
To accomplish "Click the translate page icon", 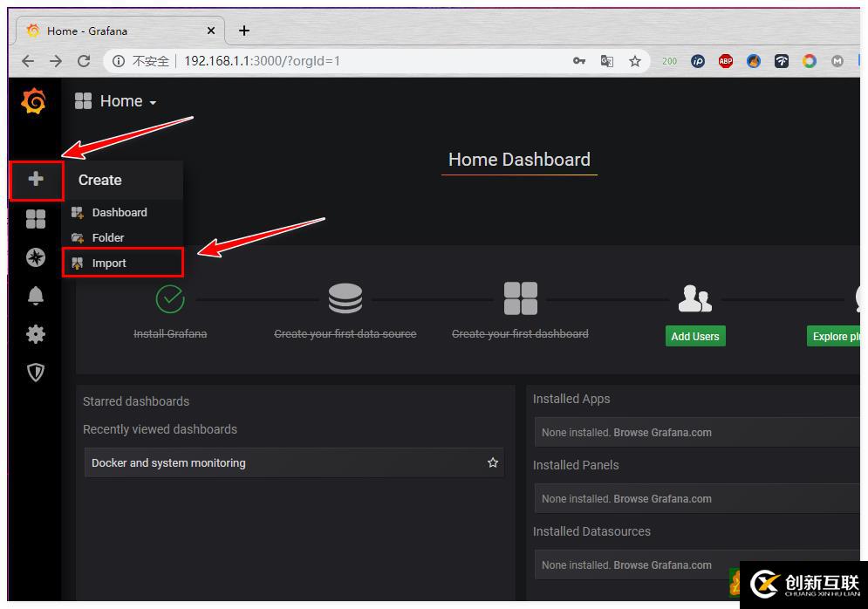I will point(606,61).
